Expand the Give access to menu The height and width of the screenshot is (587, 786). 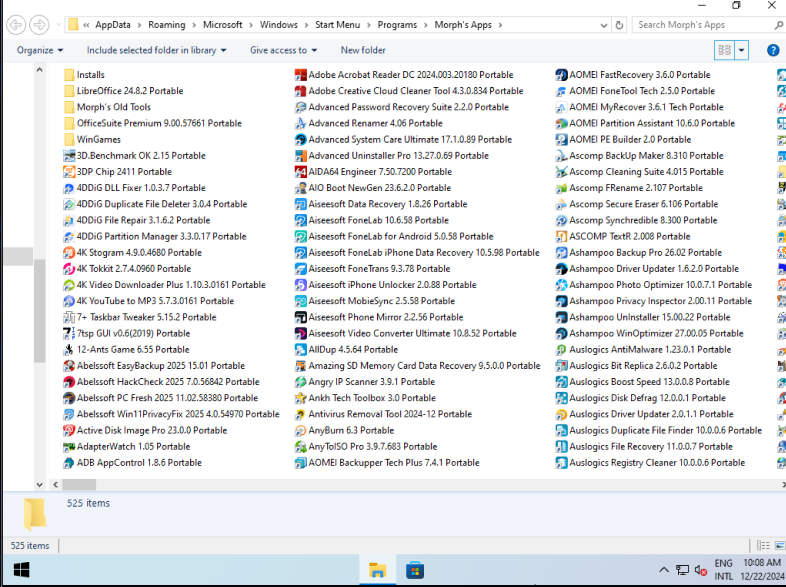pyautogui.click(x=284, y=50)
